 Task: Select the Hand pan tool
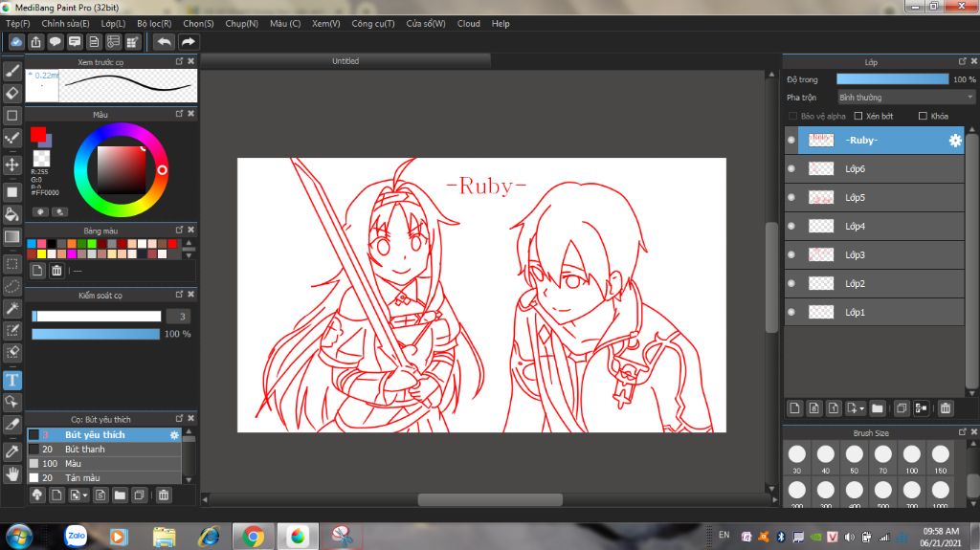(x=11, y=473)
